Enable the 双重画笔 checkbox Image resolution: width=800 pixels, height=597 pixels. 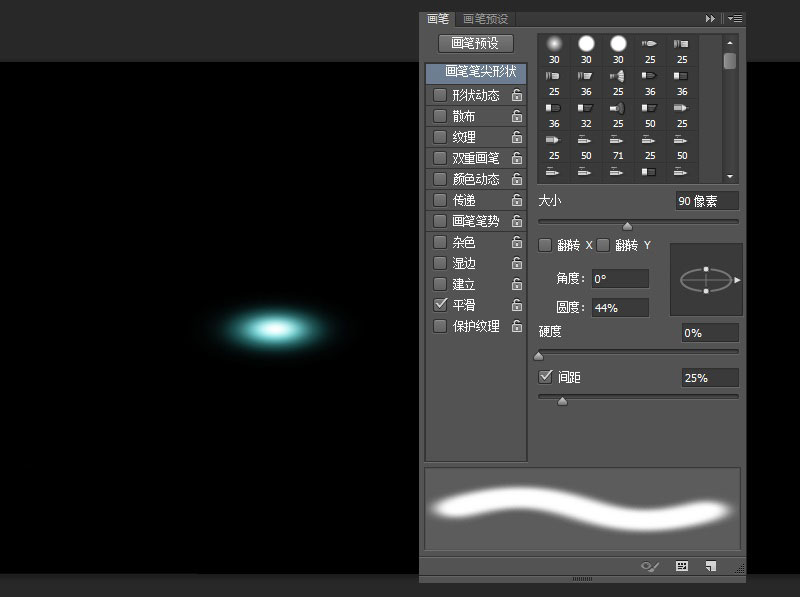click(x=440, y=158)
